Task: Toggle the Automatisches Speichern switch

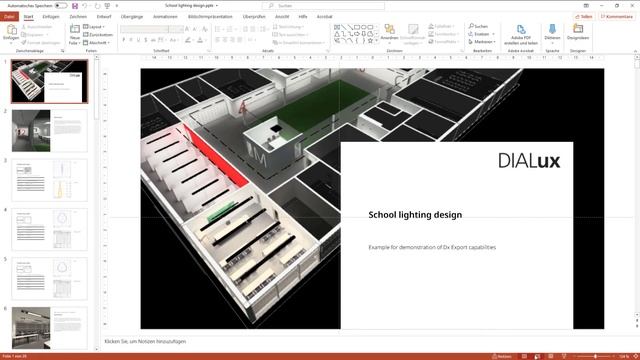Action: coord(61,6)
